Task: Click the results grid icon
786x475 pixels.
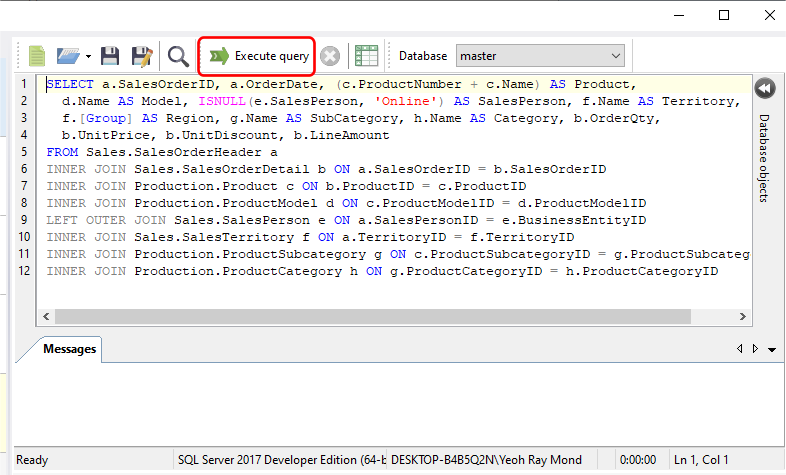Action: [366, 56]
